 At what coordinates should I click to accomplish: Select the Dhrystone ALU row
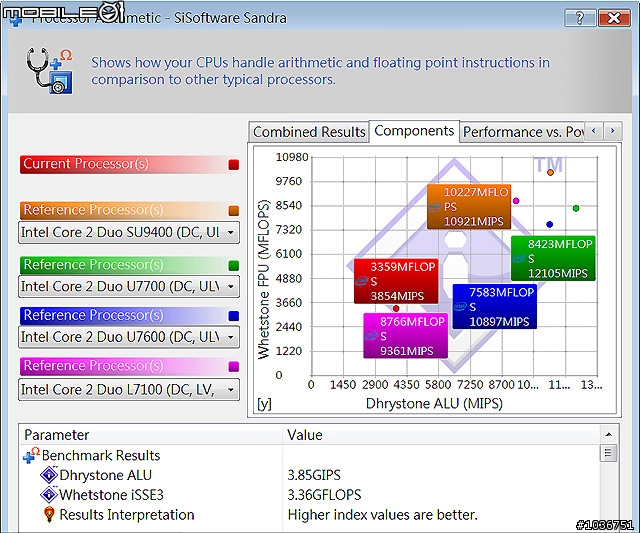(x=310, y=475)
